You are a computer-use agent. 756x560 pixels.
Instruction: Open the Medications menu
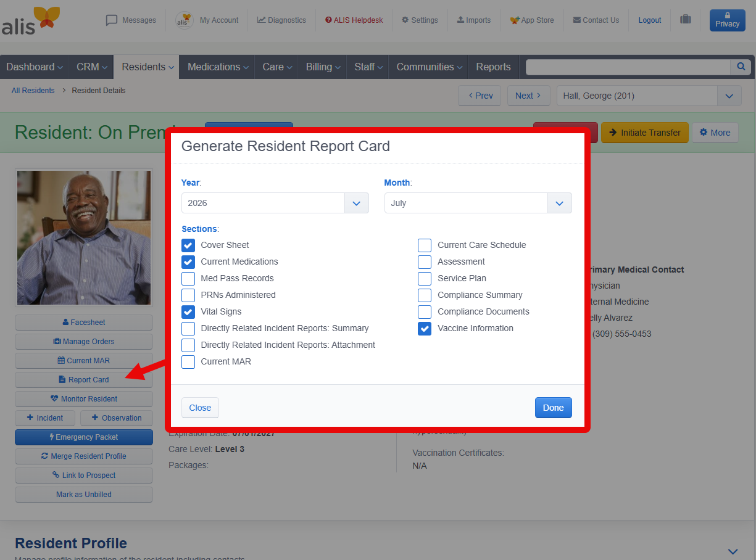(218, 67)
